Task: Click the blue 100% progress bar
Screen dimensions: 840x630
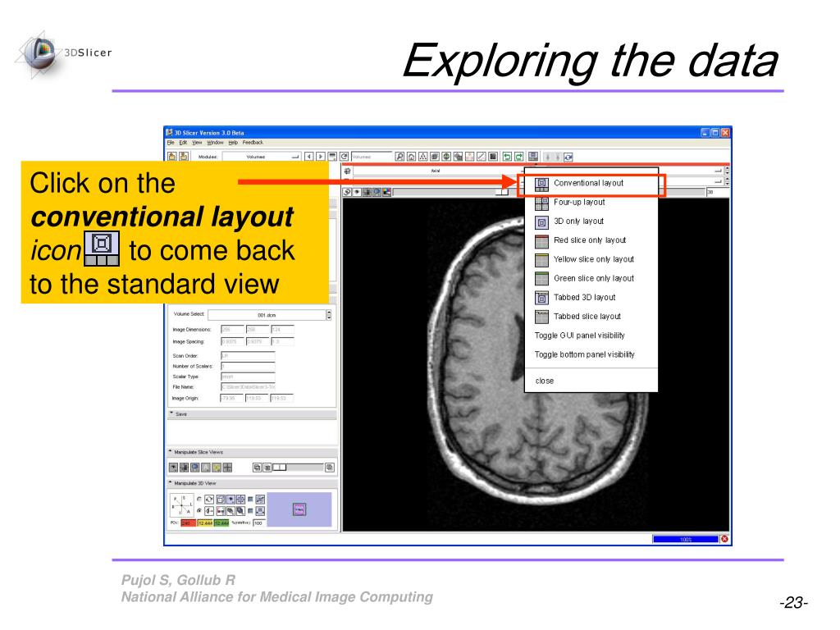Action: click(x=685, y=539)
